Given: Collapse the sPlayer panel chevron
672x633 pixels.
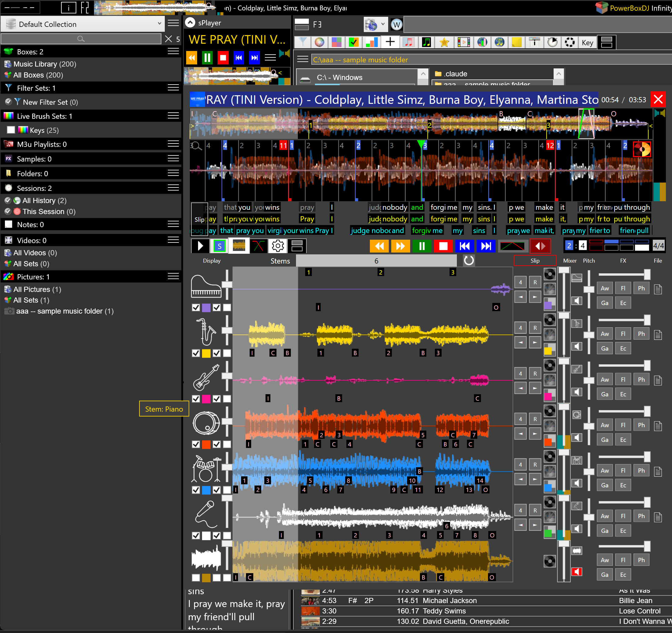Looking at the screenshot, I should pos(190,23).
